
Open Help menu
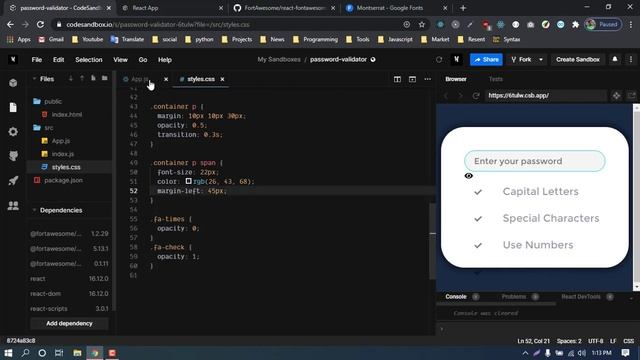[x=165, y=60]
